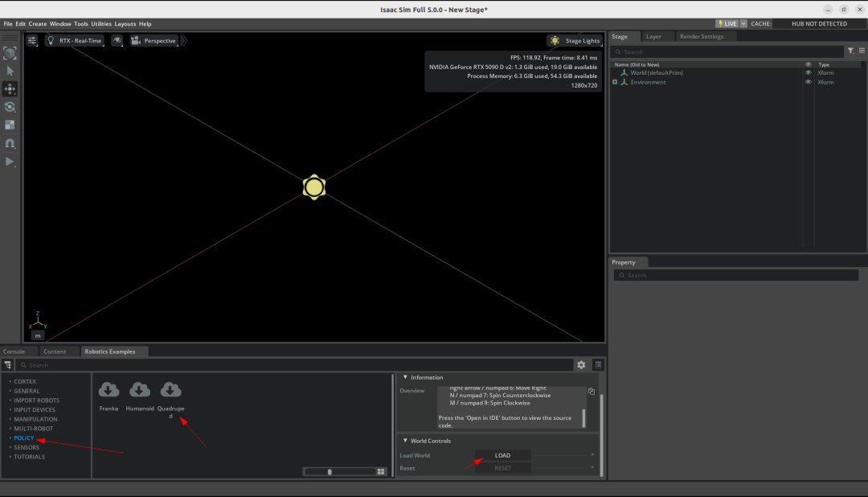Select the IMPORT ROBOTS category

pos(36,400)
